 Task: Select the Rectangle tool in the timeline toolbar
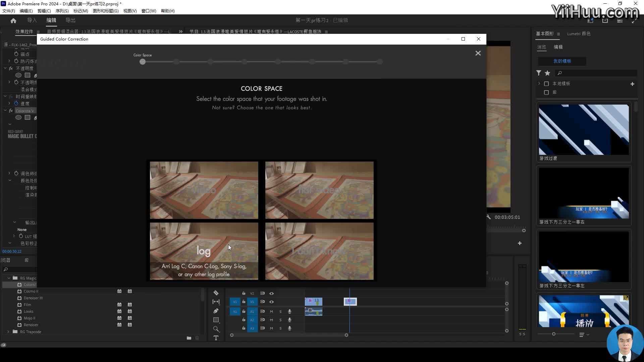pos(216,320)
